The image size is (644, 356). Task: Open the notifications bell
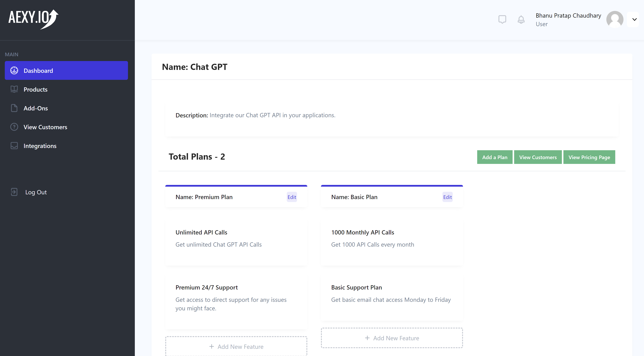point(521,19)
